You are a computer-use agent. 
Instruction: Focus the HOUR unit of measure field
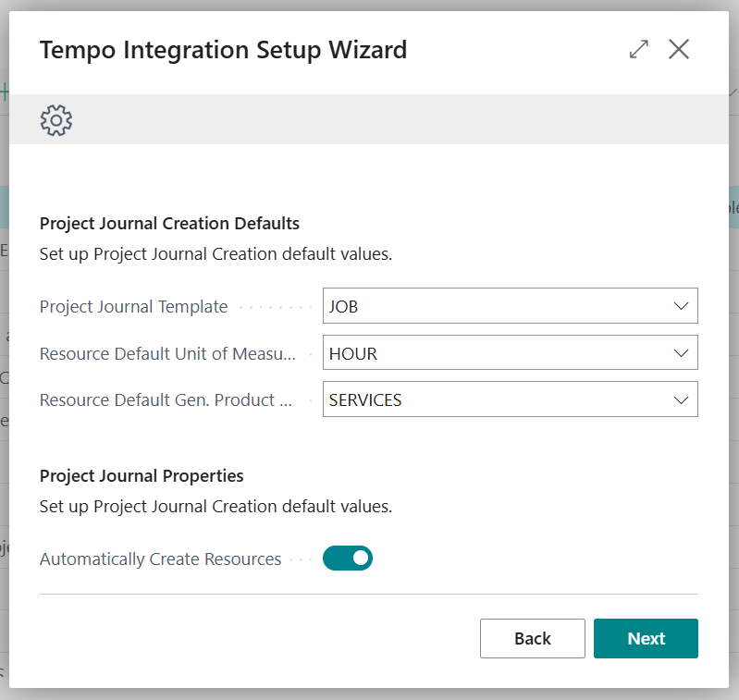tap(490, 353)
